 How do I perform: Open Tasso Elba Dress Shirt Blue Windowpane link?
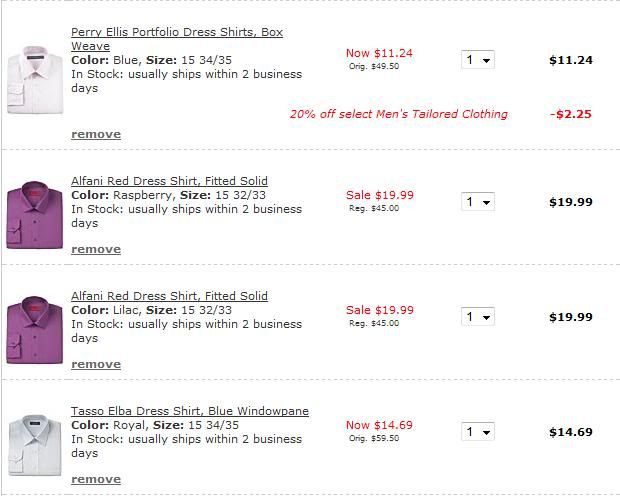[190, 411]
